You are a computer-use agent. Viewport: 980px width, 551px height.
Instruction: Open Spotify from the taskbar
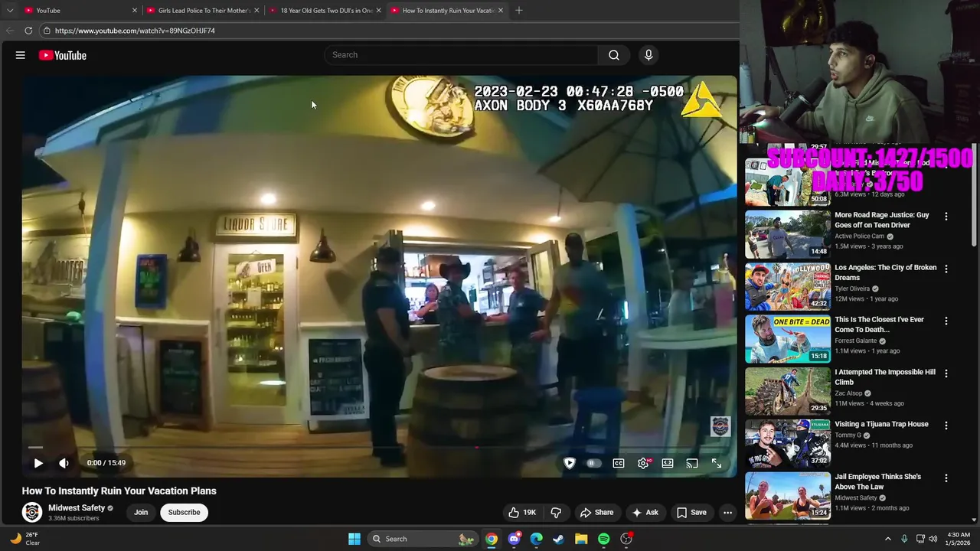pos(603,539)
